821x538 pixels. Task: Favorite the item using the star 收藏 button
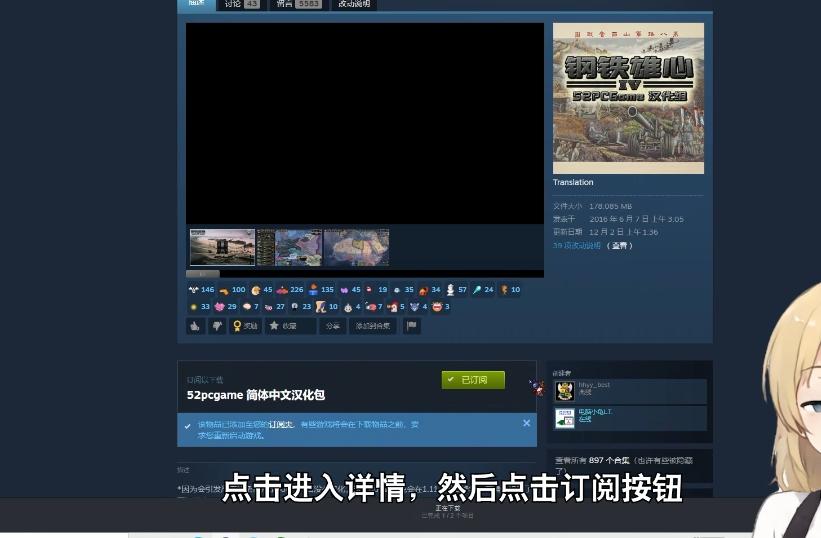click(289, 326)
